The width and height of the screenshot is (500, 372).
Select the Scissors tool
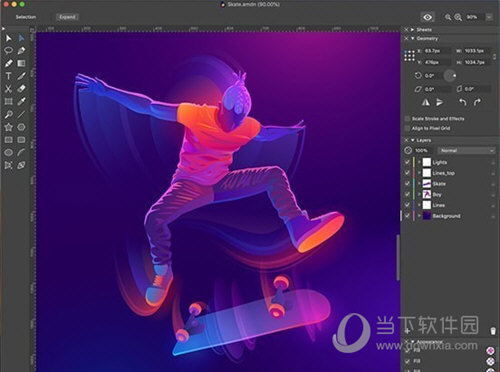8,89
